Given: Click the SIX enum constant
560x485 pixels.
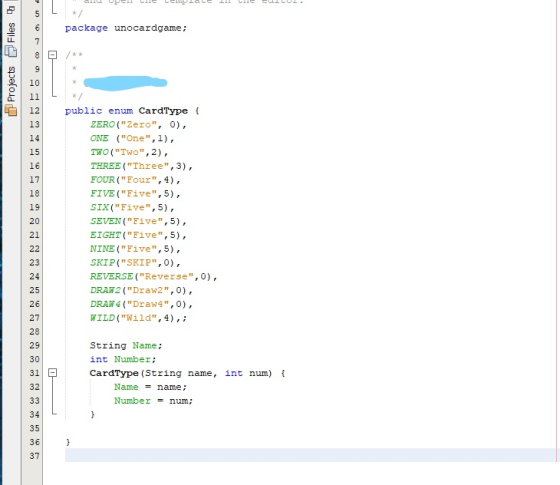Looking at the screenshot, I should 99,208.
